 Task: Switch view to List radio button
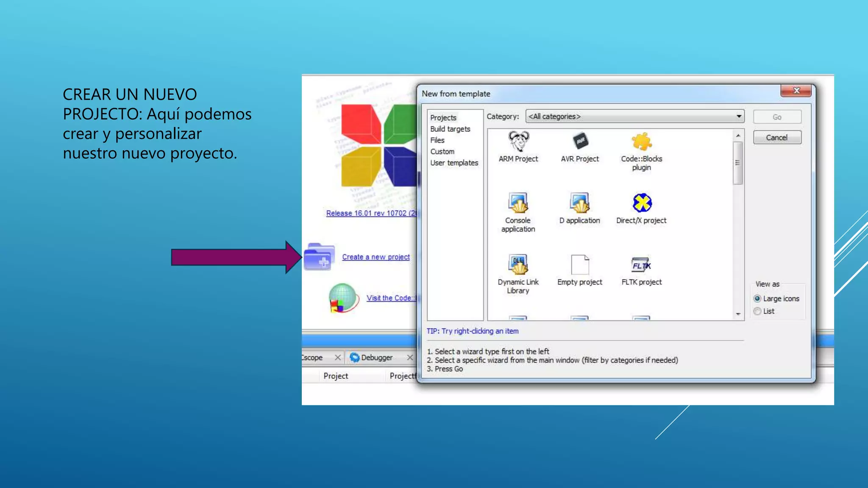coord(757,311)
